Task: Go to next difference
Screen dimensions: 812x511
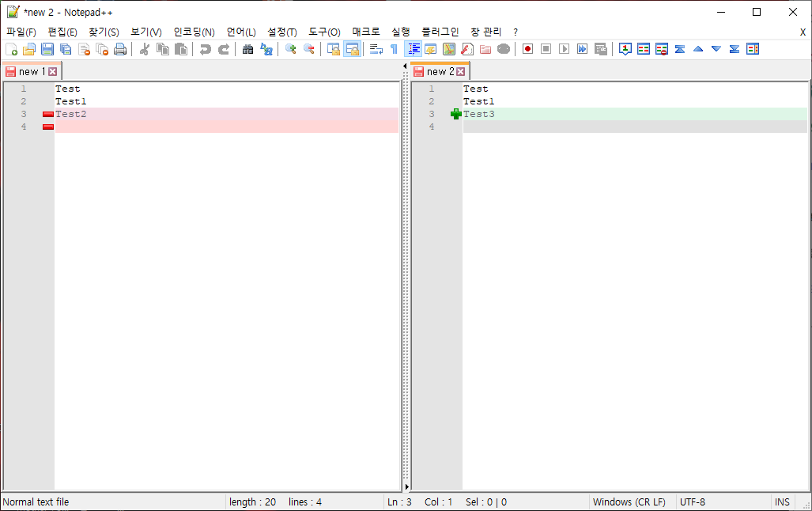Action: click(x=716, y=49)
